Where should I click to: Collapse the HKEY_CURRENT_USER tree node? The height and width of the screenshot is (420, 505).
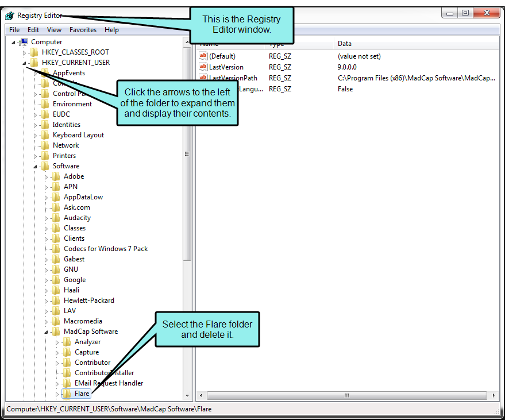tap(24, 63)
